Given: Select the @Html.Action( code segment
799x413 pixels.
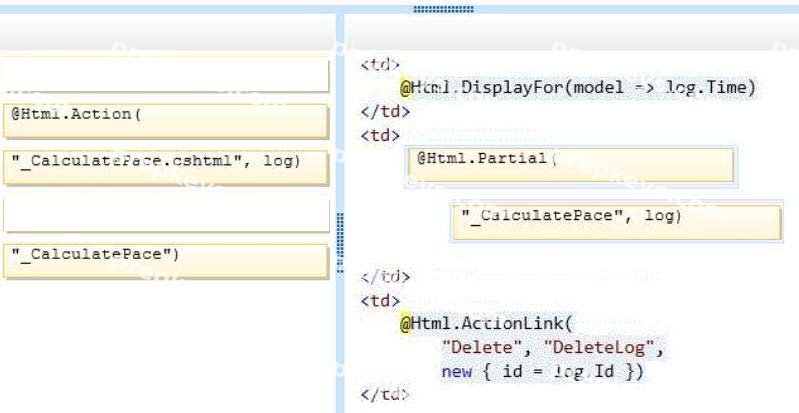Looking at the screenshot, I should (x=166, y=121).
